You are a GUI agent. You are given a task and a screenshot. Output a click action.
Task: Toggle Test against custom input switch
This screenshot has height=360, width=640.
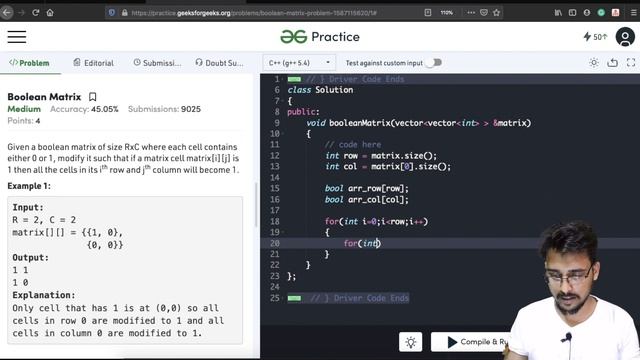click(433, 63)
